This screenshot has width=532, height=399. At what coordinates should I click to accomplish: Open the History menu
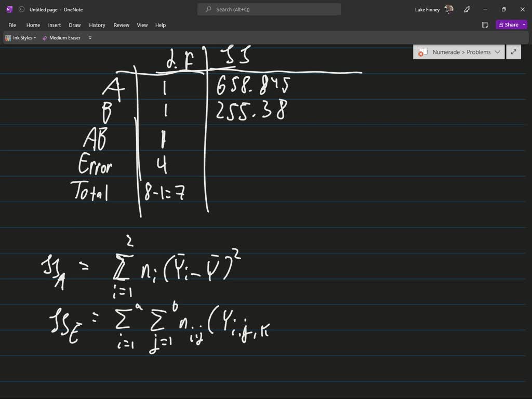tap(97, 25)
